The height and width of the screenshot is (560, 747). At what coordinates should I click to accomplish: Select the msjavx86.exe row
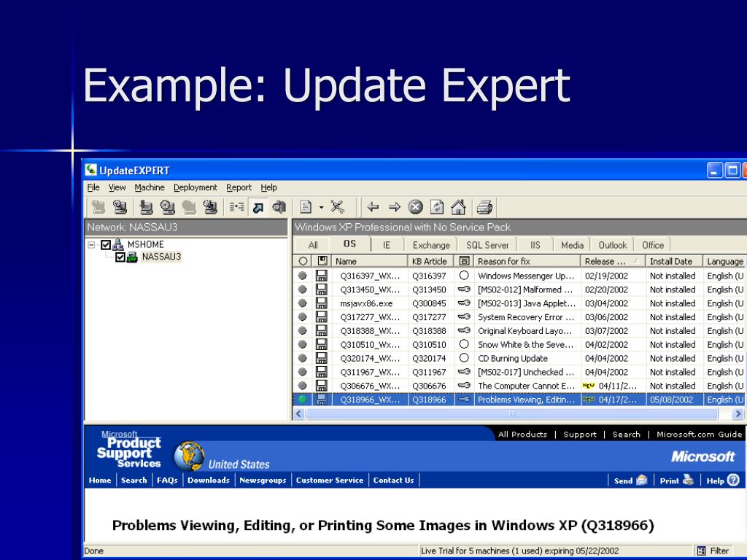click(x=519, y=303)
